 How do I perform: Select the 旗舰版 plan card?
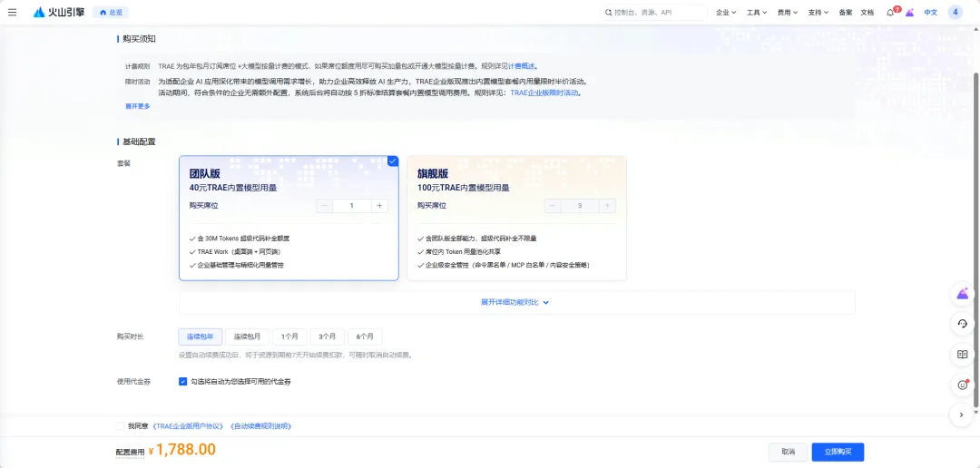point(517,218)
